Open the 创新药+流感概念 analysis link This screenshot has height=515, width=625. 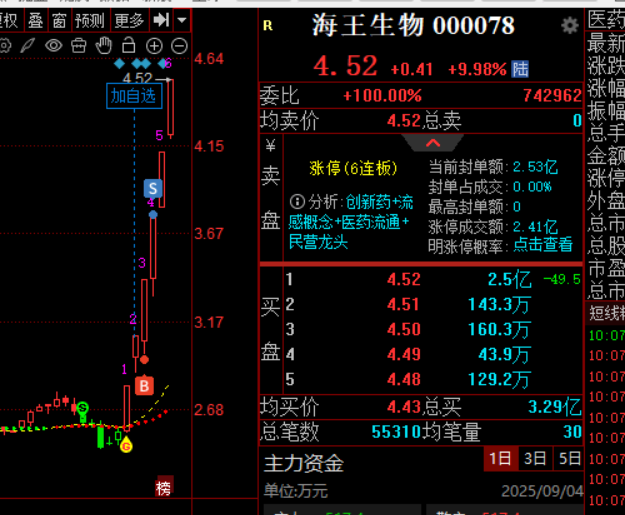pos(349,222)
